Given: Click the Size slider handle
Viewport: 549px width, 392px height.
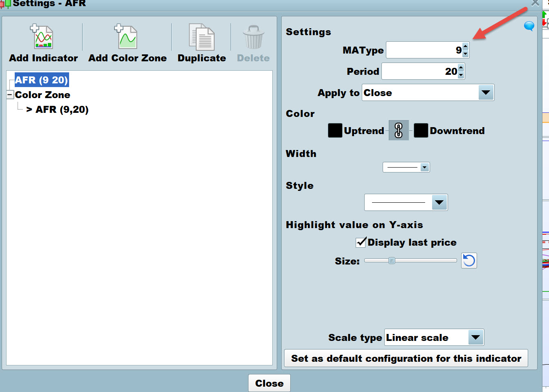Looking at the screenshot, I should coord(392,260).
